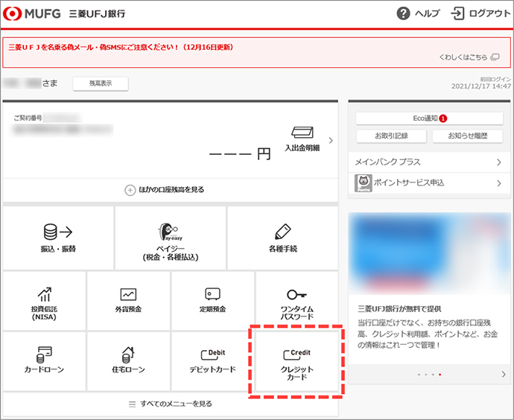
Task: Open the 住宅ローン housing loan tile
Action: pos(128,361)
